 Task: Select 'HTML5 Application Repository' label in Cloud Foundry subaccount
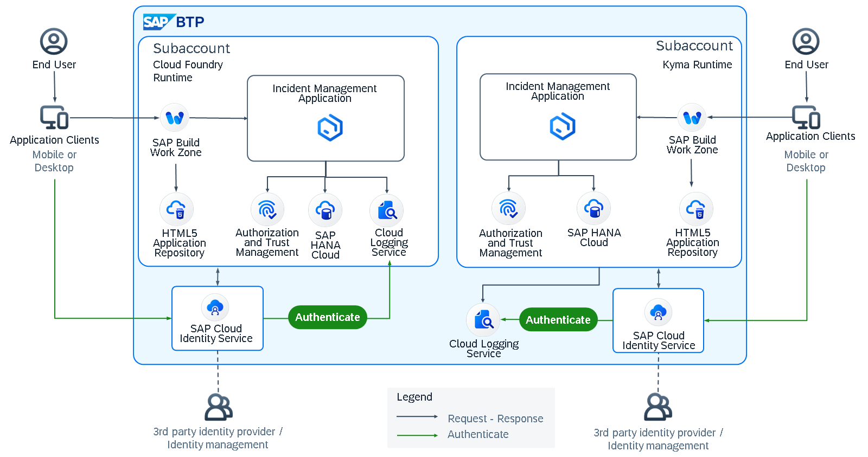[180, 243]
